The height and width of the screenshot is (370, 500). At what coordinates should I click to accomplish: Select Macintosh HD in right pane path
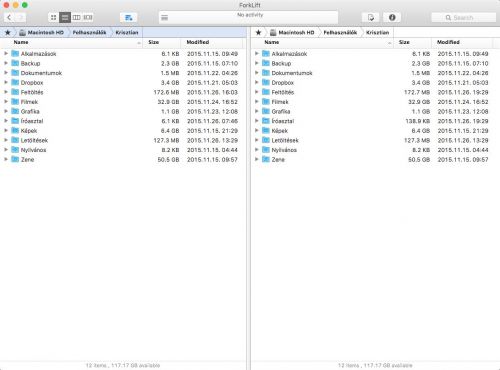coord(292,32)
